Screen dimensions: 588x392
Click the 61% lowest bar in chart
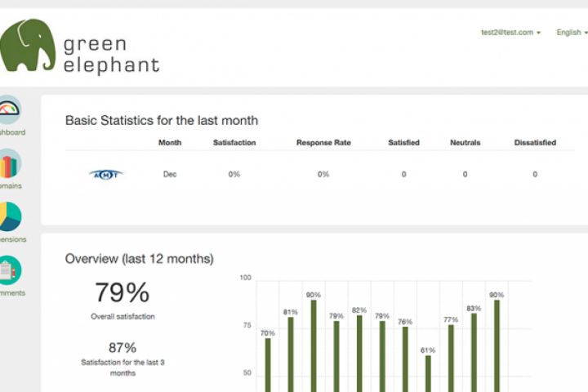[428, 372]
